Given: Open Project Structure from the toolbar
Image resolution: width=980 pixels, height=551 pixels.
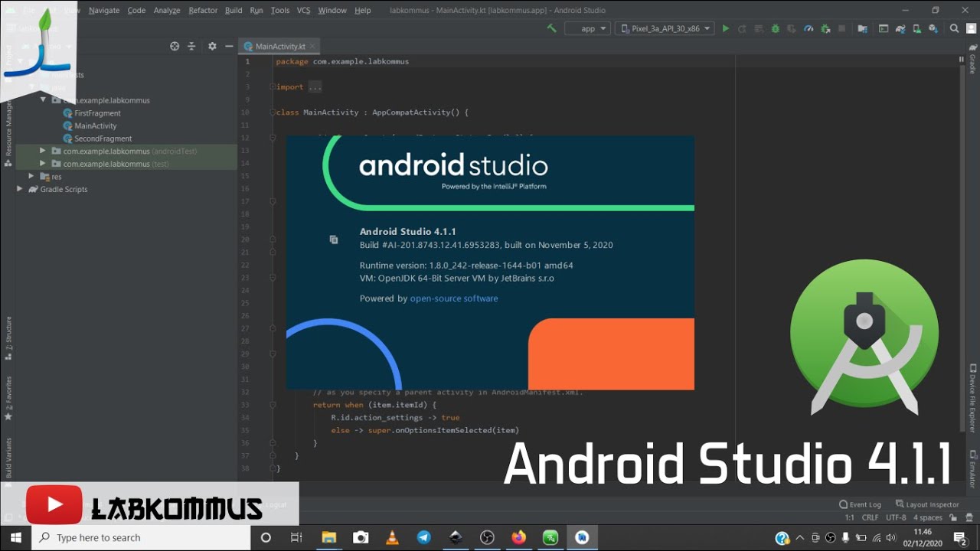Looking at the screenshot, I should click(863, 28).
